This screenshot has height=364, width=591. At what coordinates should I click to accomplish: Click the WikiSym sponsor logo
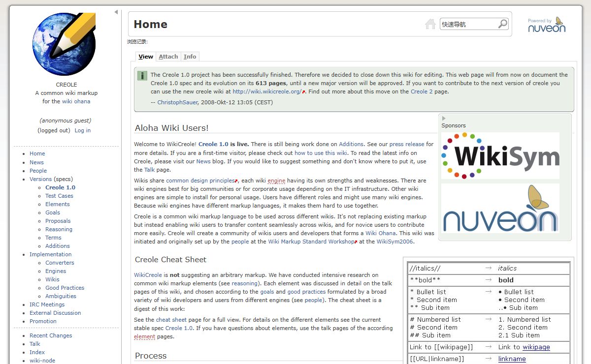pyautogui.click(x=500, y=155)
